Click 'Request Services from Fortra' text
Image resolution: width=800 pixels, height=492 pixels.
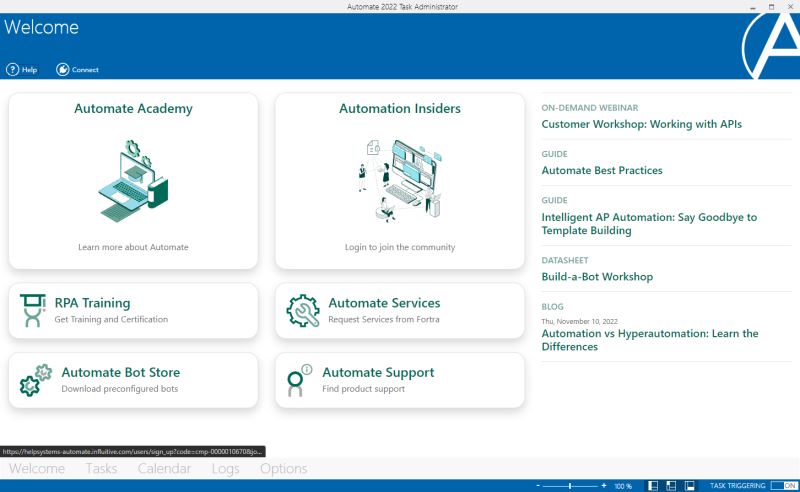click(x=384, y=319)
